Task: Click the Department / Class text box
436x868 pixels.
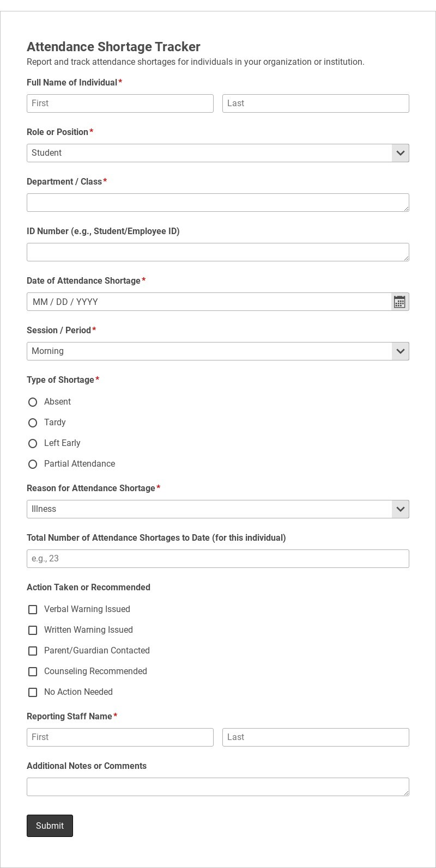Action: tap(218, 203)
